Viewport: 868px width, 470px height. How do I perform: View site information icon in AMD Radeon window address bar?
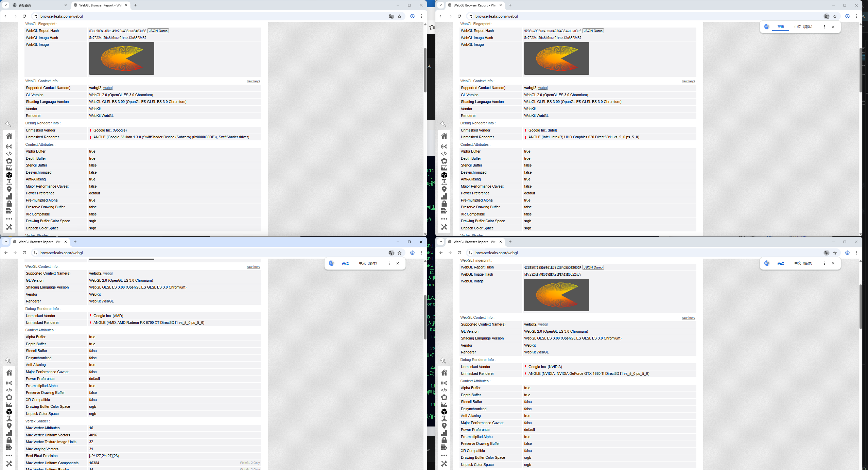(x=35, y=253)
